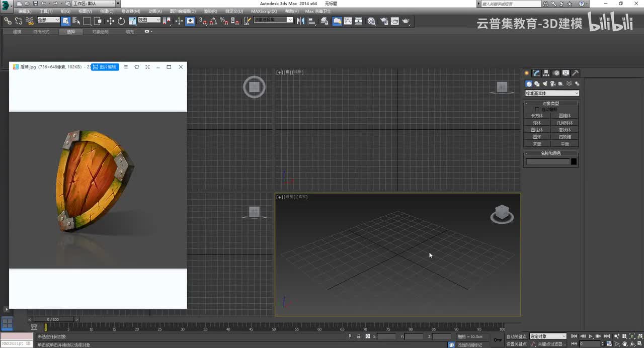Click the black object color swatch
Screen dimensions: 644x348
pyautogui.click(x=574, y=161)
